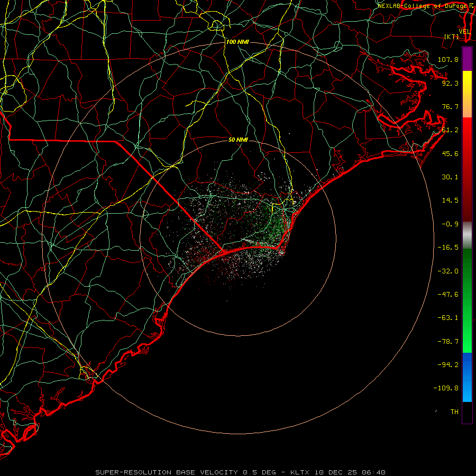The image size is (476, 476).
Task: Click the 100 NMI range ring label
Action: pyautogui.click(x=237, y=42)
